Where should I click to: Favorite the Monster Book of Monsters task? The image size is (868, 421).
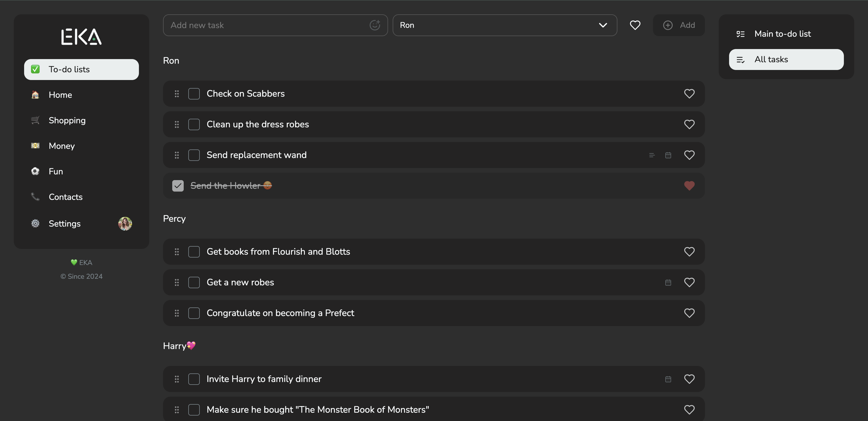[x=689, y=409]
